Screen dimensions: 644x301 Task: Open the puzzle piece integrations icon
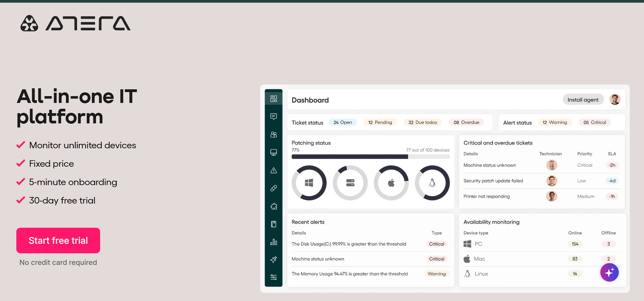click(x=274, y=206)
